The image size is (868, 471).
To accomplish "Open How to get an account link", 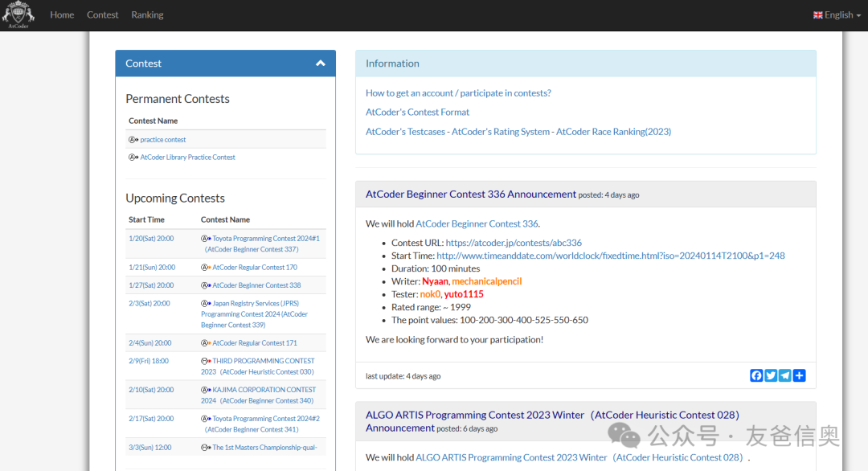I will pos(458,93).
